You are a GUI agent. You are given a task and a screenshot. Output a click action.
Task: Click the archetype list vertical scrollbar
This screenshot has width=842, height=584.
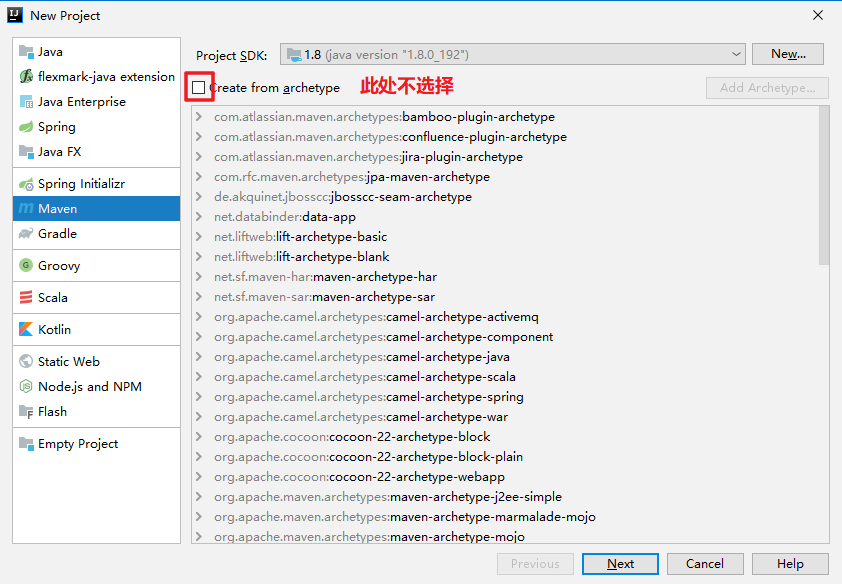[824, 186]
